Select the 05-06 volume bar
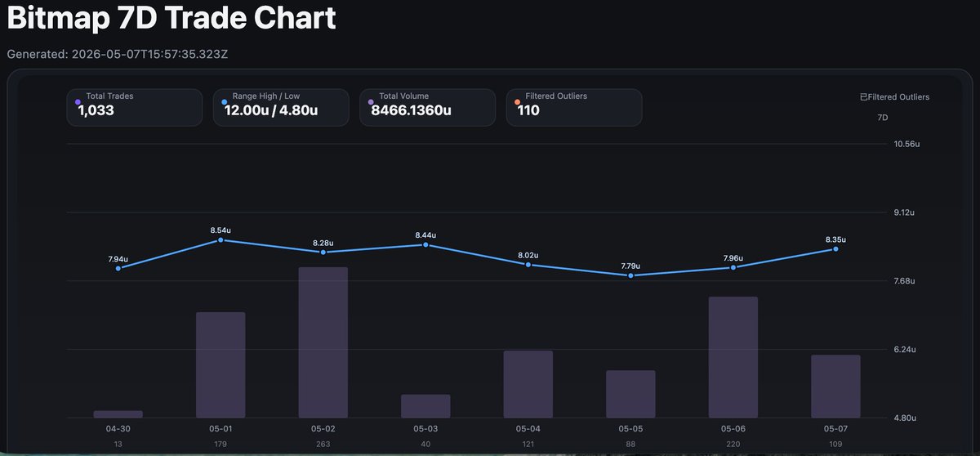Screen dimensions: 980x456 tap(733, 357)
